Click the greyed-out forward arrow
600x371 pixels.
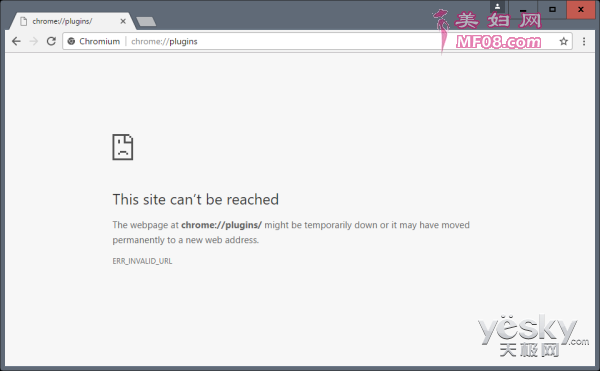(34, 41)
